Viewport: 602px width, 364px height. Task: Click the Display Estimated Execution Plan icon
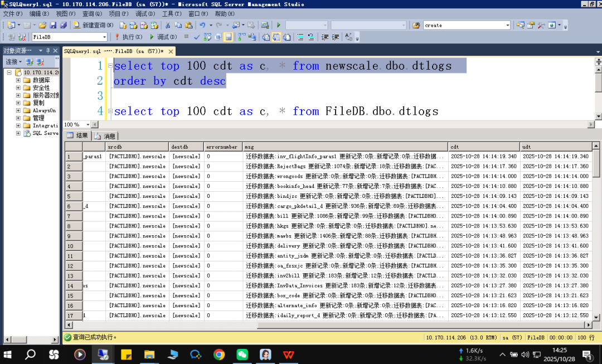tap(208, 37)
